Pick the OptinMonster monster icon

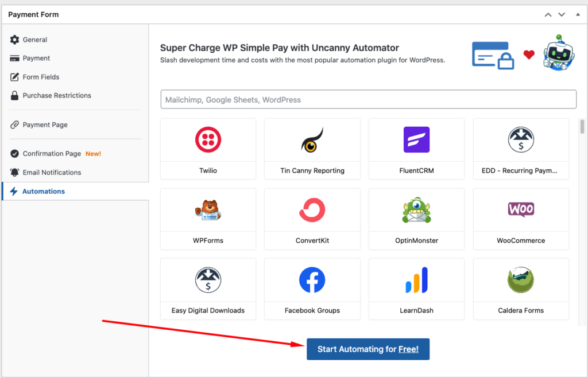point(416,210)
